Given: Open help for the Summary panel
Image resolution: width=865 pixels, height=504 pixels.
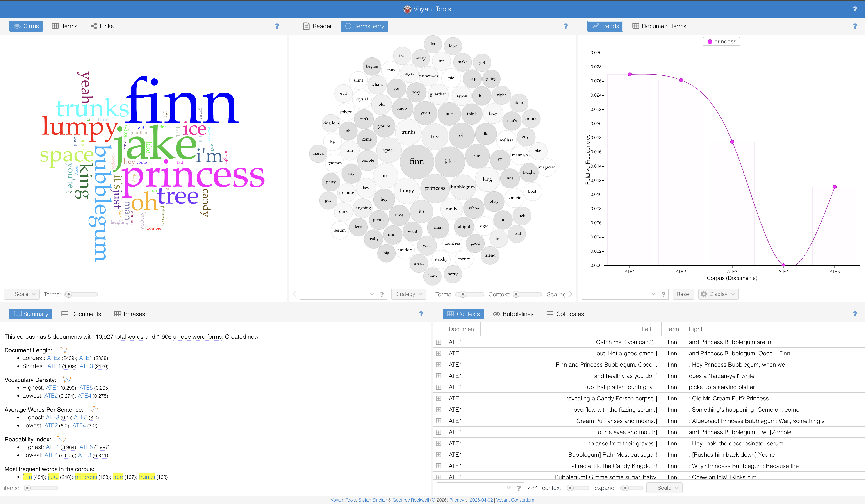Looking at the screenshot, I should (421, 314).
